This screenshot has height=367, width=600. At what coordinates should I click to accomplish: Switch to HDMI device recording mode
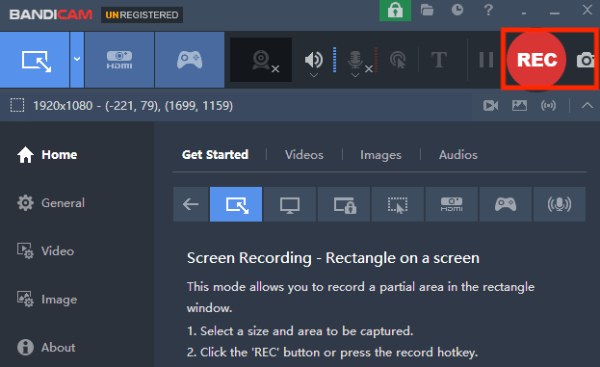(119, 60)
